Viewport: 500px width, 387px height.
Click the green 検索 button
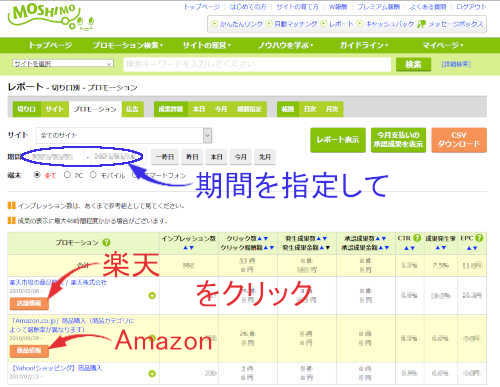tap(413, 64)
